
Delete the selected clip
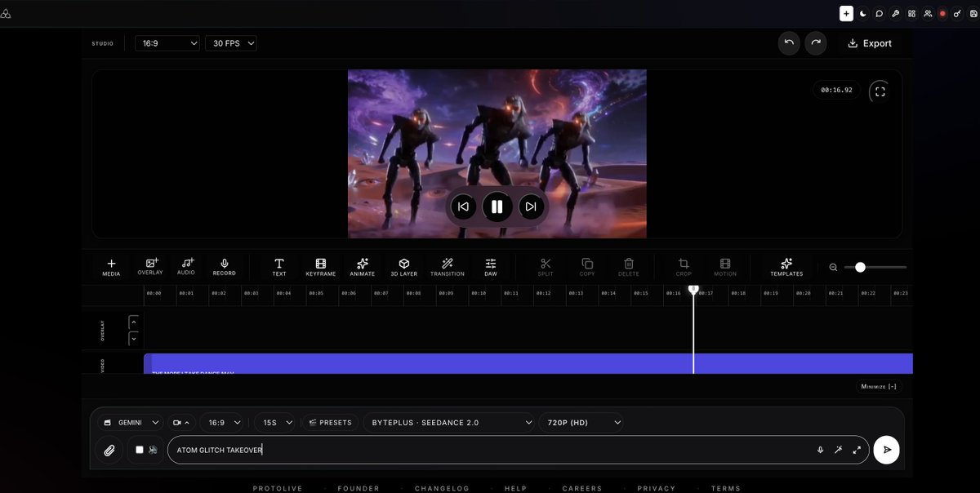tap(629, 267)
